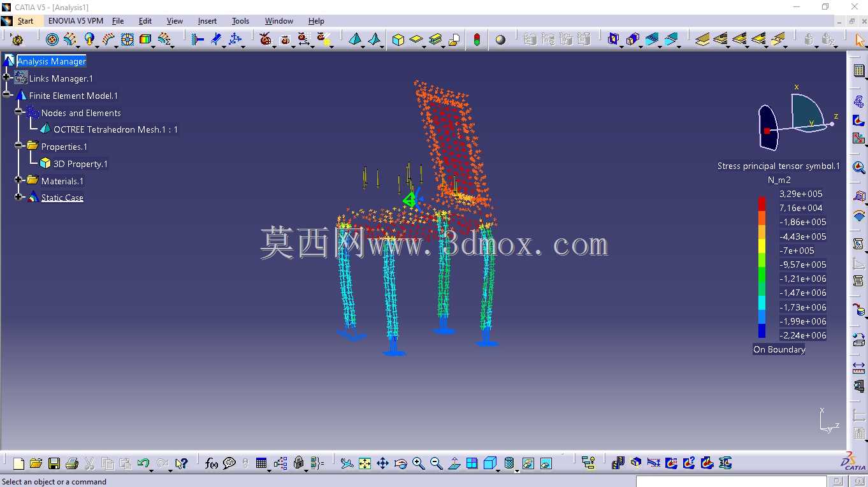The width and height of the screenshot is (868, 487).
Task: Click the Zoom Out magnifier
Action: click(x=436, y=463)
